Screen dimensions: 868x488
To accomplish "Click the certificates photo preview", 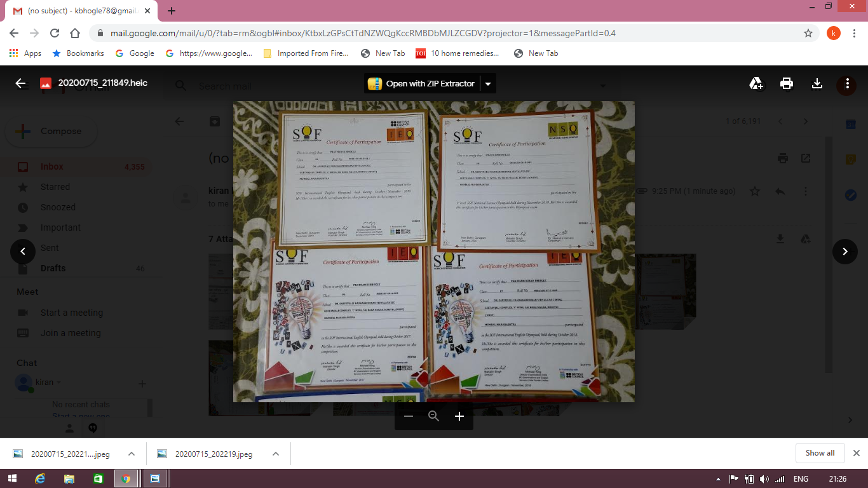I will (x=434, y=252).
